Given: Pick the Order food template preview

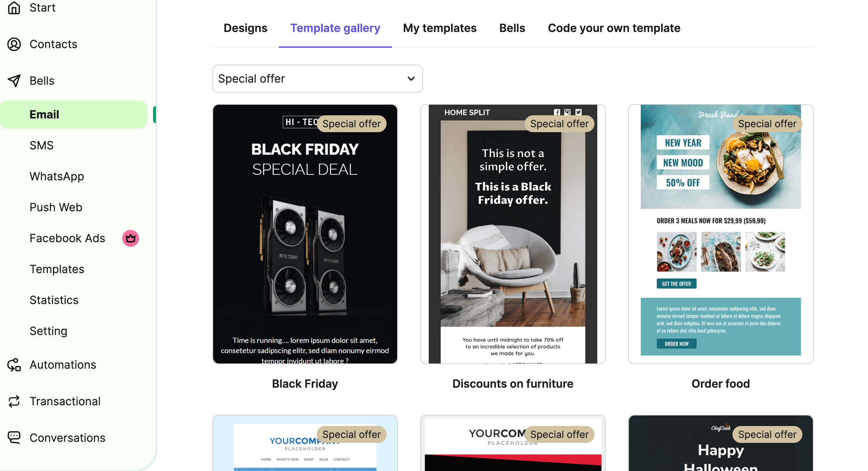Looking at the screenshot, I should point(721,234).
